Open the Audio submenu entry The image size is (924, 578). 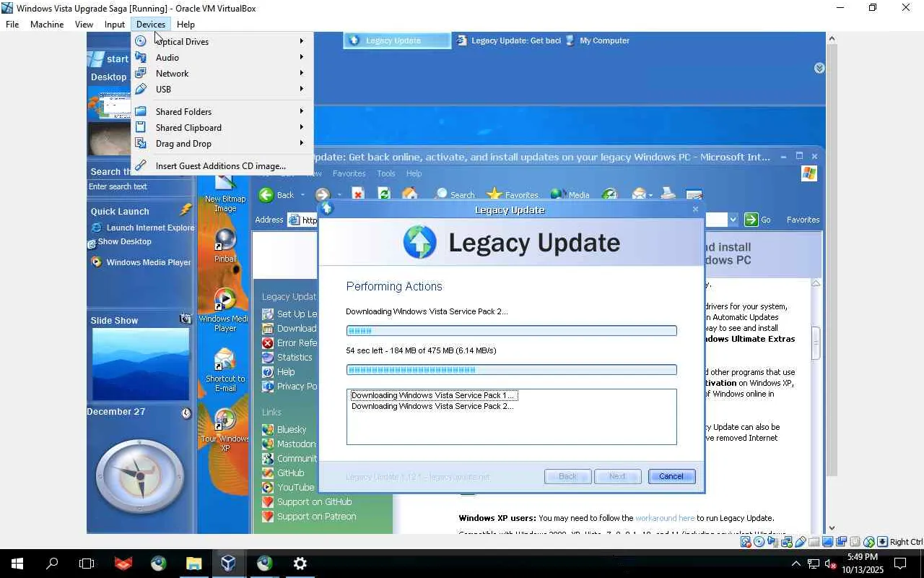click(x=222, y=57)
